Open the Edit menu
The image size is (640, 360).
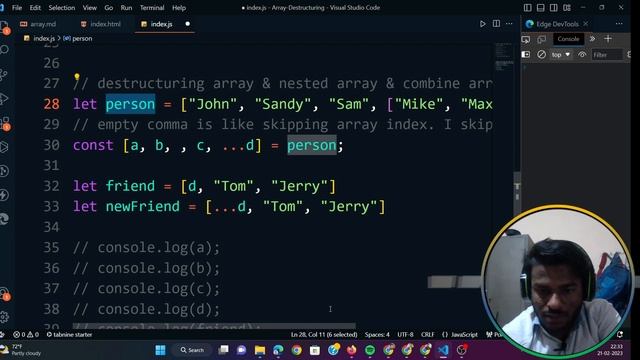tap(35, 8)
